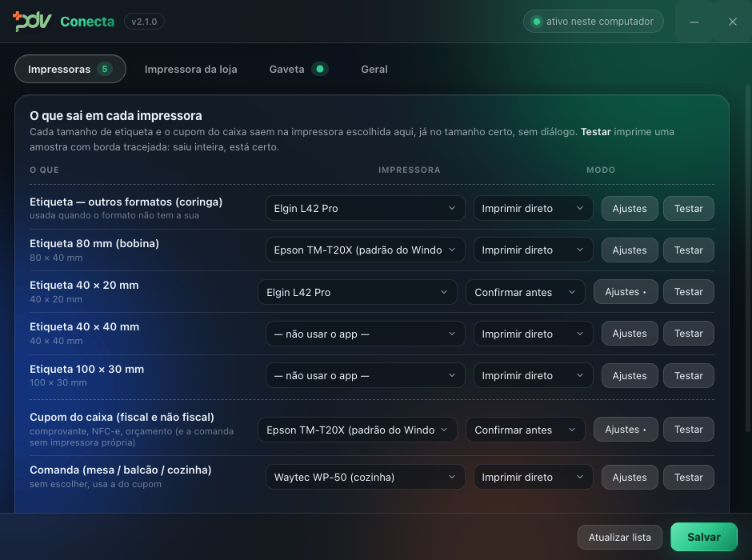
Task: Choose printer for Etiqueta 40 × 20 mm
Action: click(358, 292)
